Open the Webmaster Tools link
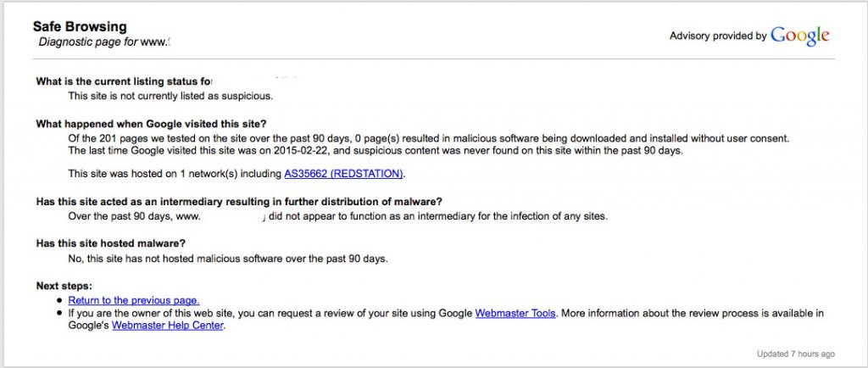The height and width of the screenshot is (368, 868). 515,313
